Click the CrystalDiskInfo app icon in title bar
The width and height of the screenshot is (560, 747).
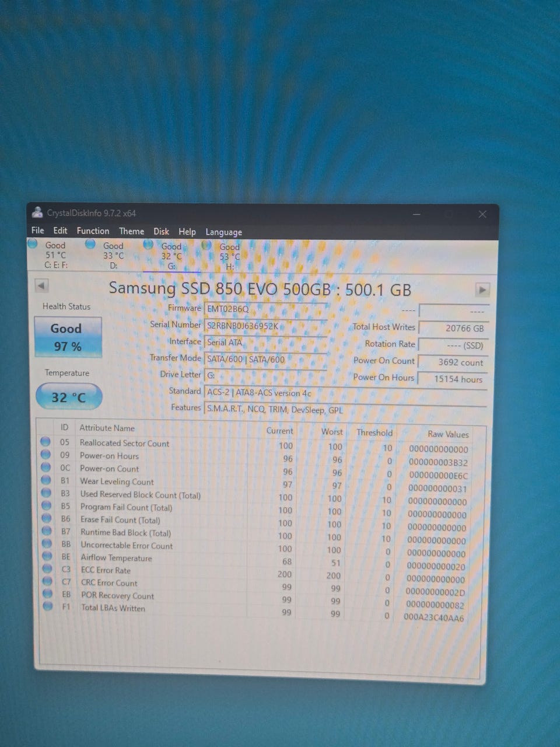[x=37, y=212]
